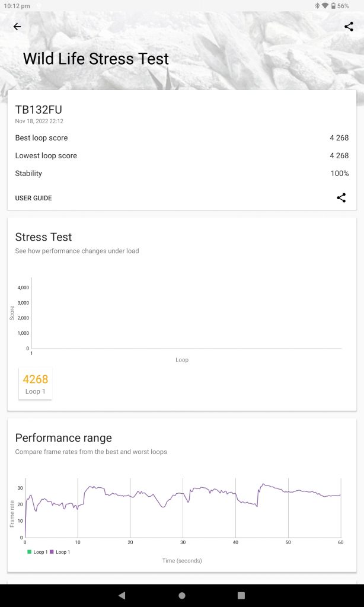Tap the back arrow icon

[17, 27]
